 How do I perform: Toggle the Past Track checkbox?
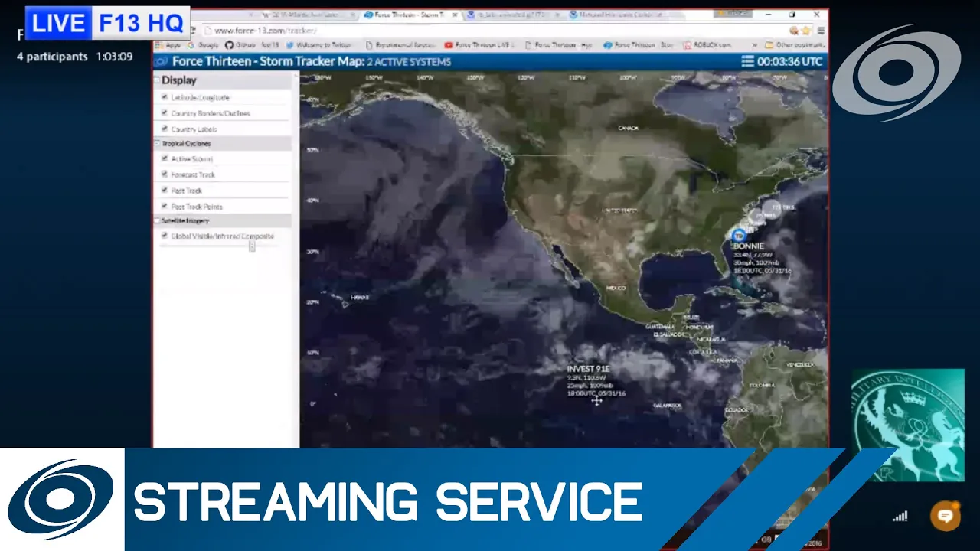click(165, 190)
